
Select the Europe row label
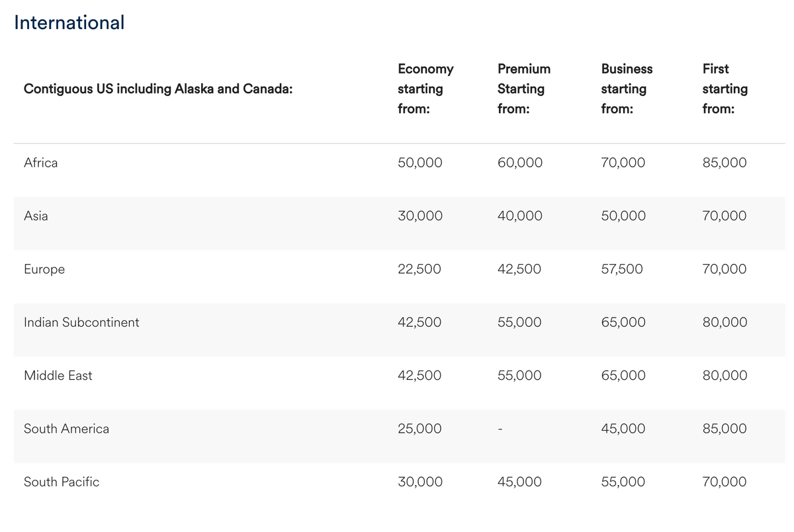(44, 269)
